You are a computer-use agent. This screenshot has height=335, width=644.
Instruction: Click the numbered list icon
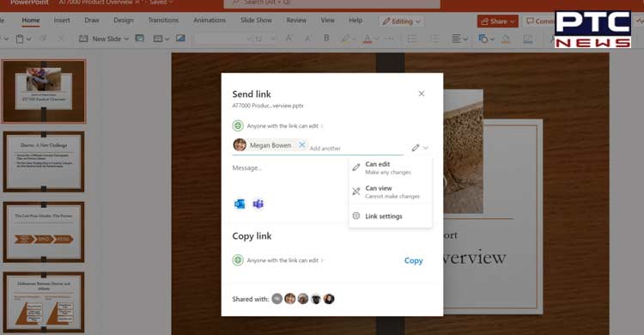pyautogui.click(x=434, y=39)
